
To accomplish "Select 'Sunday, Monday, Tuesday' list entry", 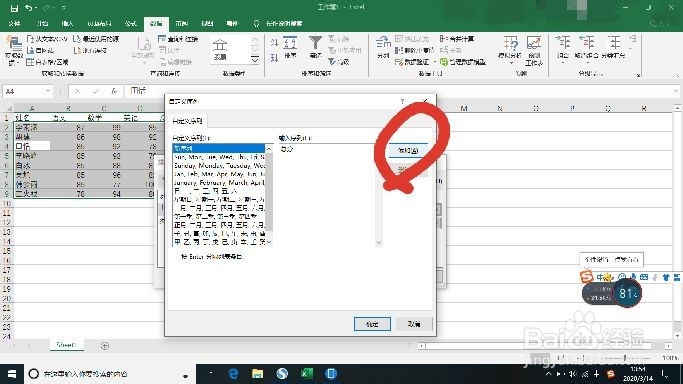I will [219, 165].
